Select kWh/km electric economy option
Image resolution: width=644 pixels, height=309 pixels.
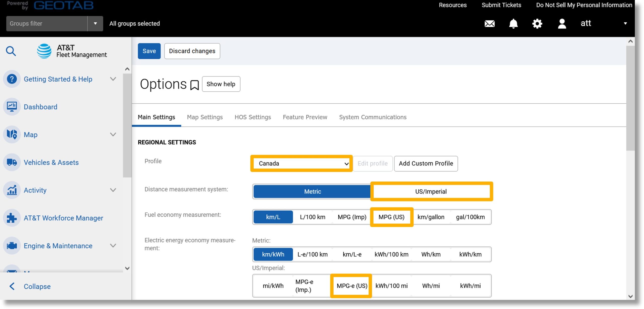pos(470,254)
